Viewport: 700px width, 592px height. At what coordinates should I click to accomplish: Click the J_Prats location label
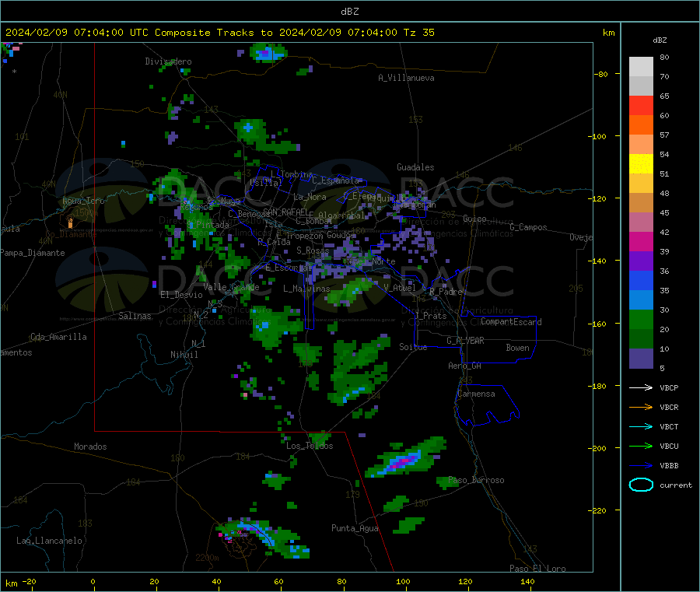tap(430, 316)
